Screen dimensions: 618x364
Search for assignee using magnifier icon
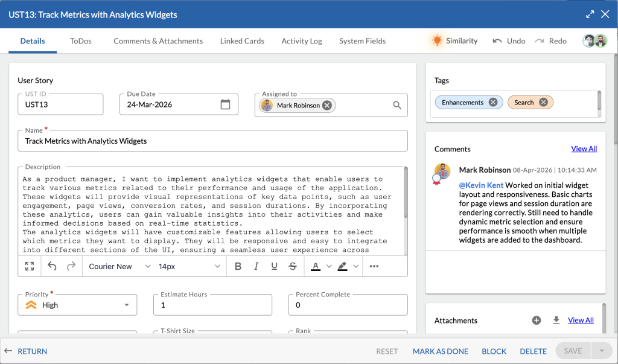pyautogui.click(x=397, y=105)
